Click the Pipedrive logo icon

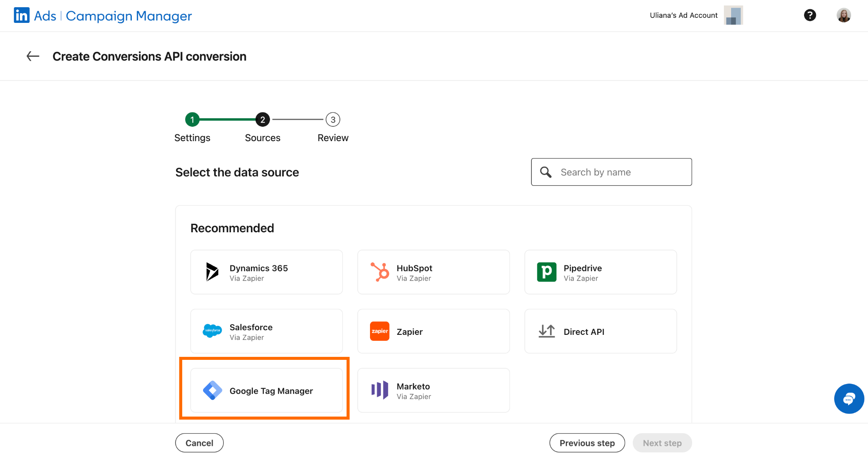(x=547, y=272)
